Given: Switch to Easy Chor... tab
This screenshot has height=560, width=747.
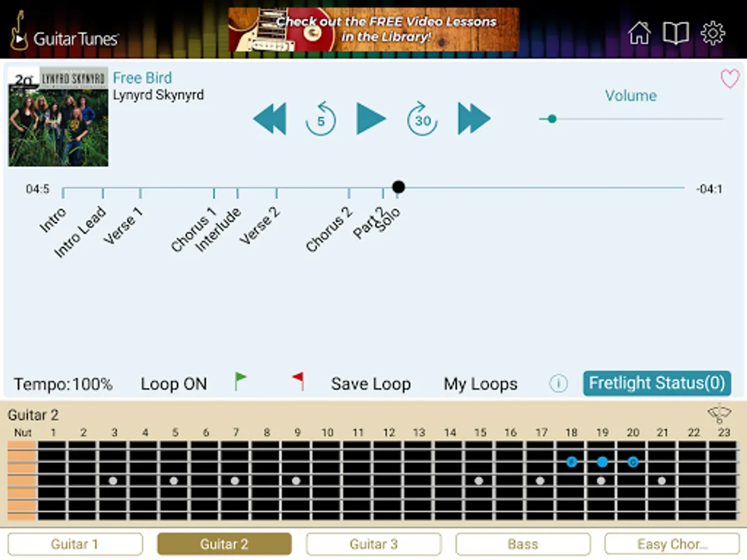Looking at the screenshot, I should [x=672, y=544].
